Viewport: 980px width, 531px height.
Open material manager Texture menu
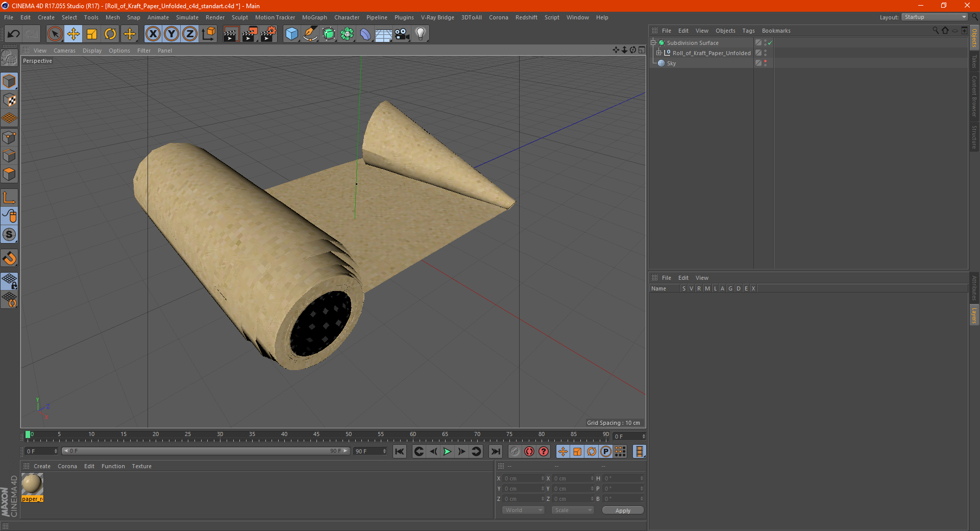[x=141, y=466]
